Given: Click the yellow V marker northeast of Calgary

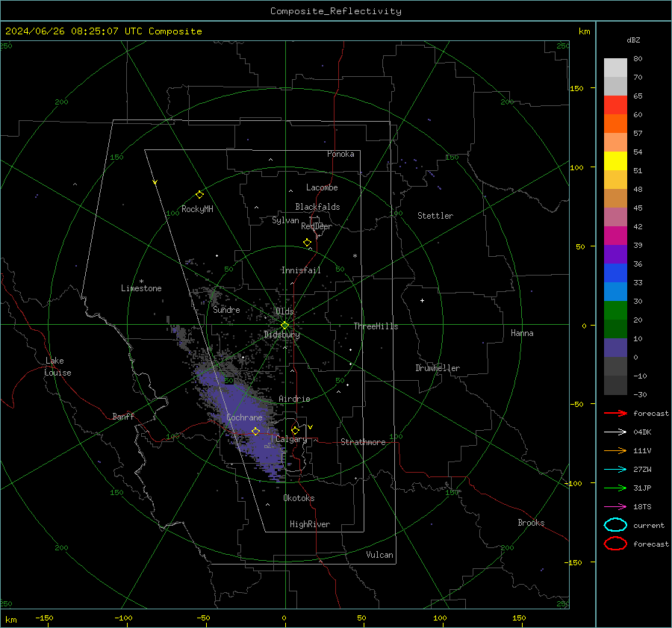Looking at the screenshot, I should (x=311, y=427).
